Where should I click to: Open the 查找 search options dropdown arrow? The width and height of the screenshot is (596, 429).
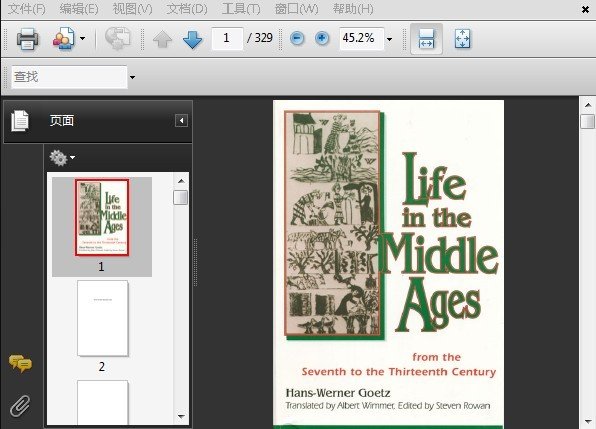132,78
